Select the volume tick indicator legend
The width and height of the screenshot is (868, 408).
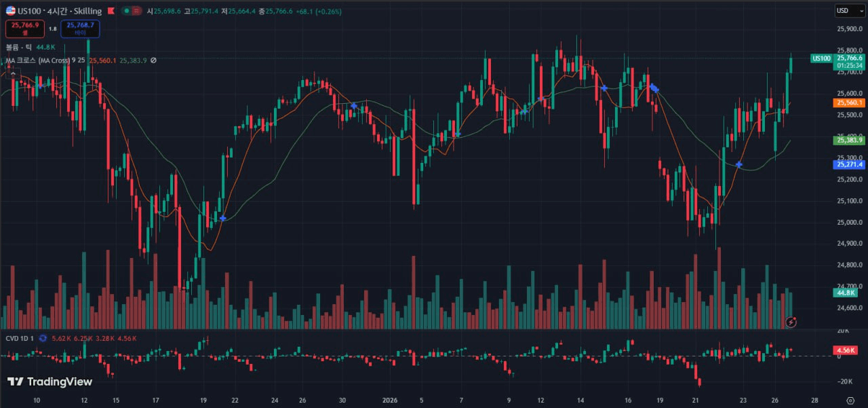[x=19, y=47]
